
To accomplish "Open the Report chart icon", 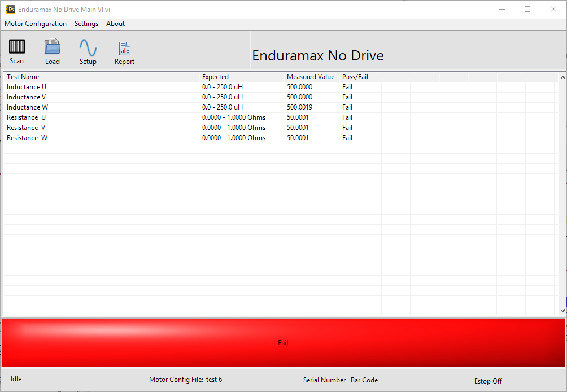I will coord(124,49).
